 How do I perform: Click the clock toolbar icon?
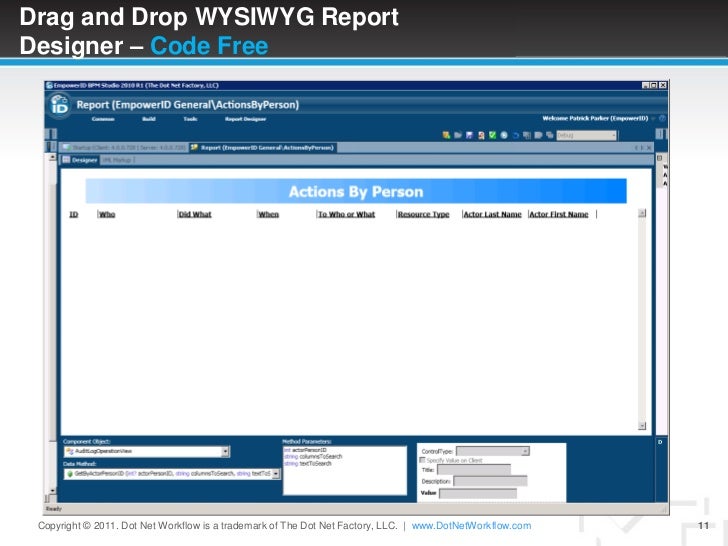[504, 135]
